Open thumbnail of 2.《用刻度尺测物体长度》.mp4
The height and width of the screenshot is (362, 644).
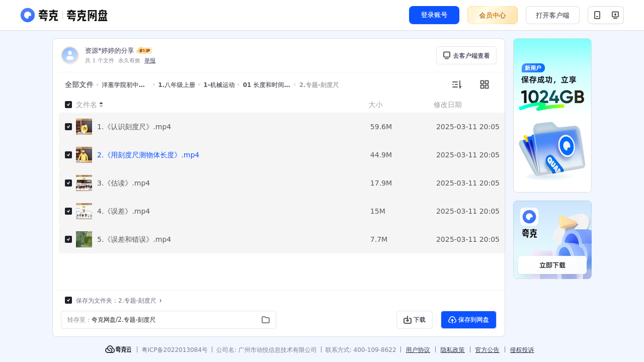[84, 155]
